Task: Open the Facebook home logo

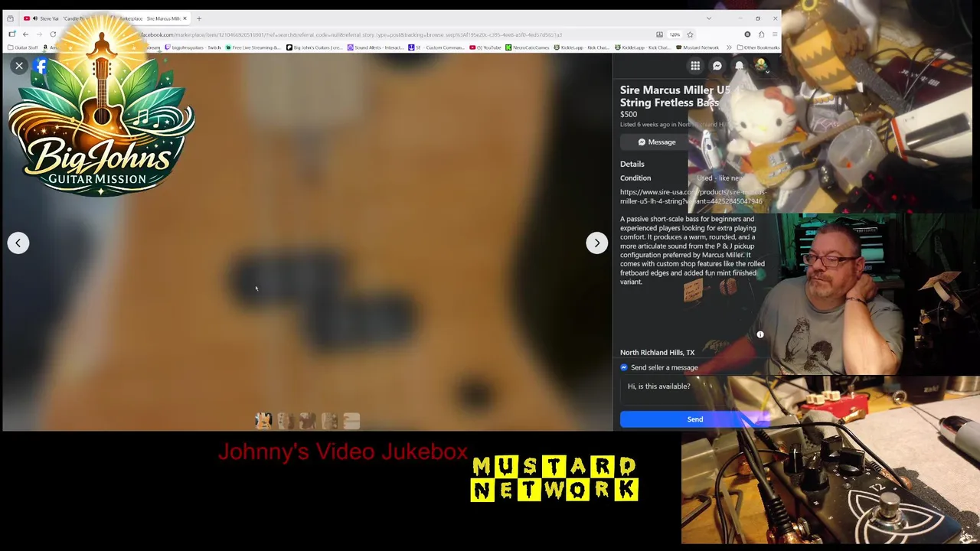Action: coord(41,66)
